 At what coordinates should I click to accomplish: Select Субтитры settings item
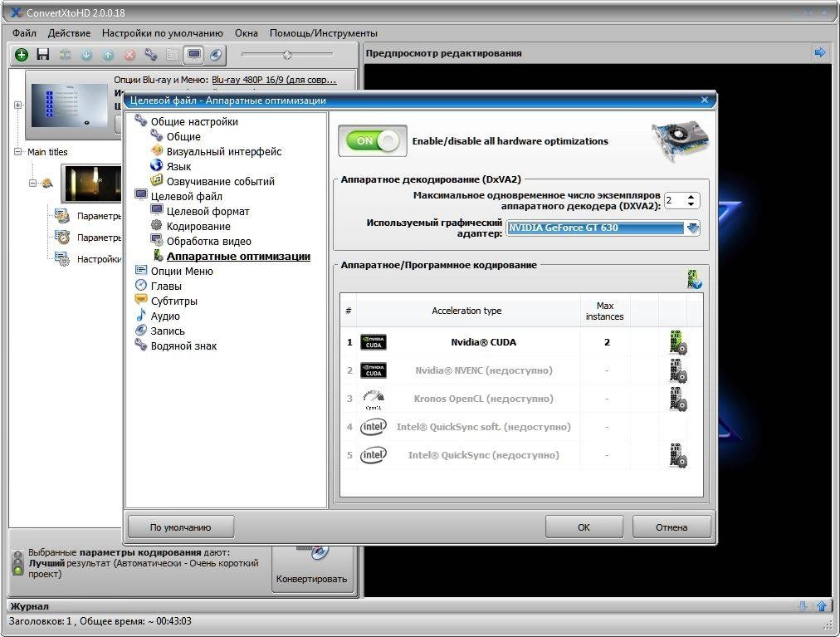pyautogui.click(x=173, y=301)
